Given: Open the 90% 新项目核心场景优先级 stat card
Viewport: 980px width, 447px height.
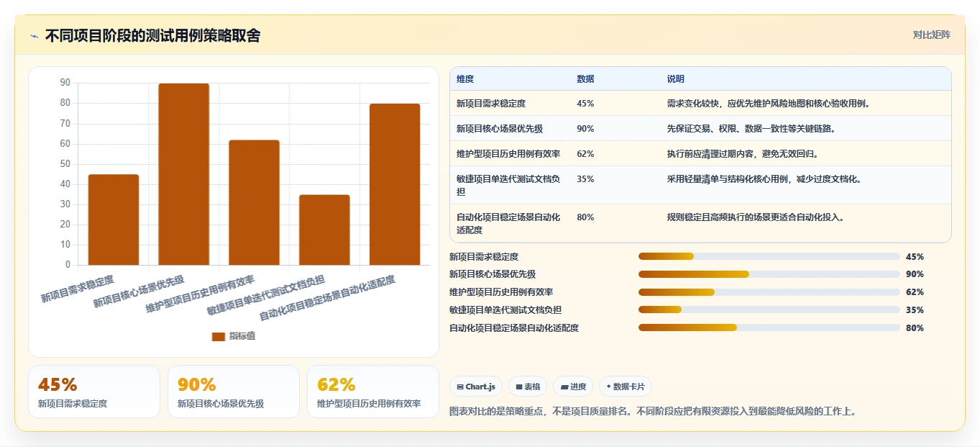Looking at the screenshot, I should pos(234,392).
